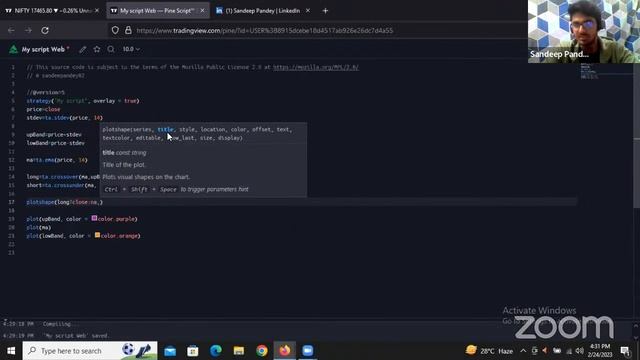Click the shield tracking protection icon
640x360 pixels.
(115, 30)
